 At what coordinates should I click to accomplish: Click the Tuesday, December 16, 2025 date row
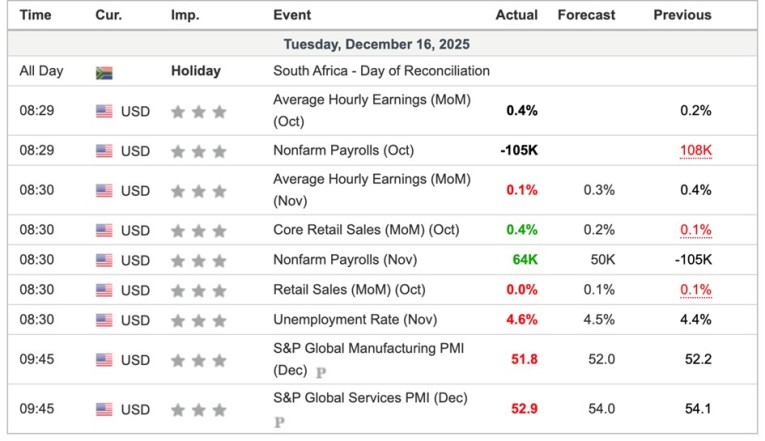pos(376,44)
